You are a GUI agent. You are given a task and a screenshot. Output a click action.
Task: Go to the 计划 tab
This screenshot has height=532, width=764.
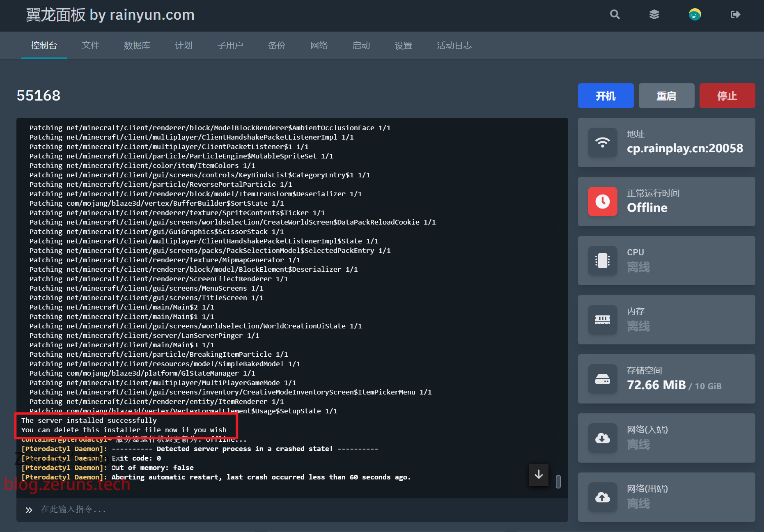click(x=184, y=45)
